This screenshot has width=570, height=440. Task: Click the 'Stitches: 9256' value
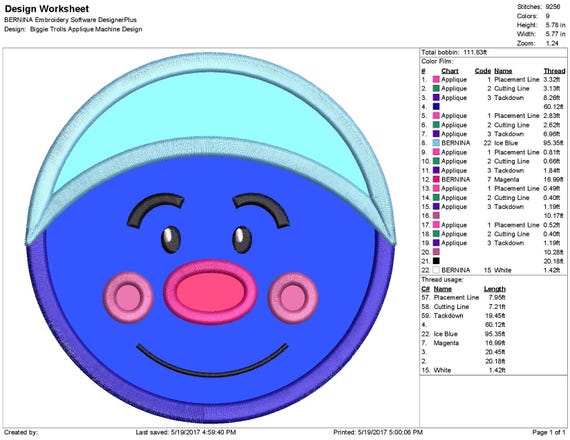[x=538, y=7]
